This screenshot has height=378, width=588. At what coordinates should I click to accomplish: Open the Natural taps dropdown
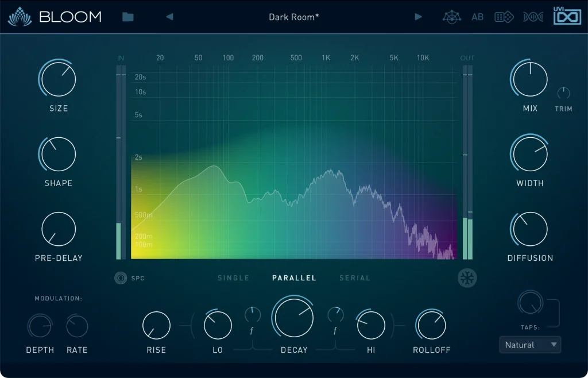point(530,345)
